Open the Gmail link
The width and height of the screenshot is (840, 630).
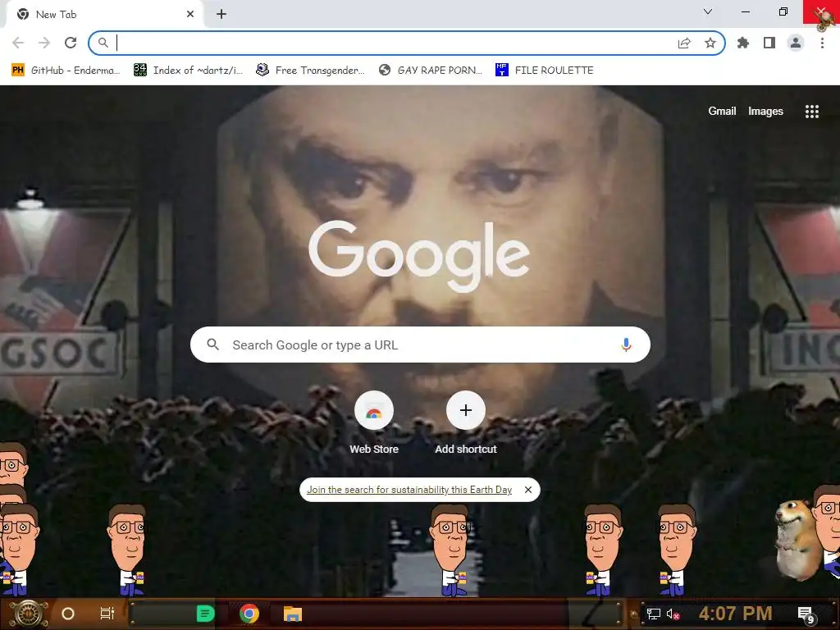click(x=722, y=112)
